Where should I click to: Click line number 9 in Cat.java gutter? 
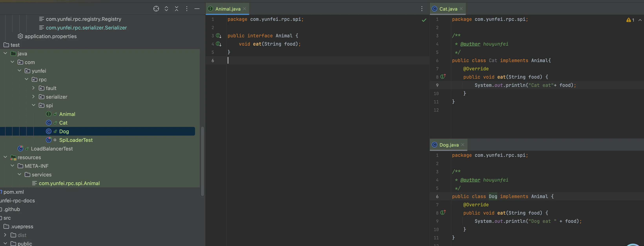point(437,85)
